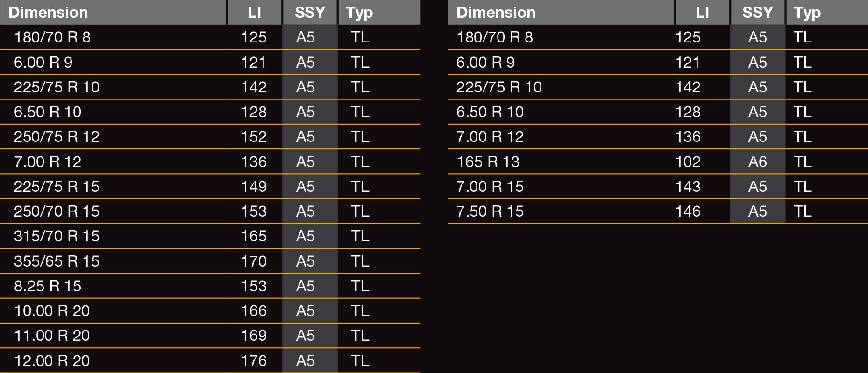Click the A6 speed symbol cell
The height and width of the screenshot is (373, 868).
coord(758,162)
